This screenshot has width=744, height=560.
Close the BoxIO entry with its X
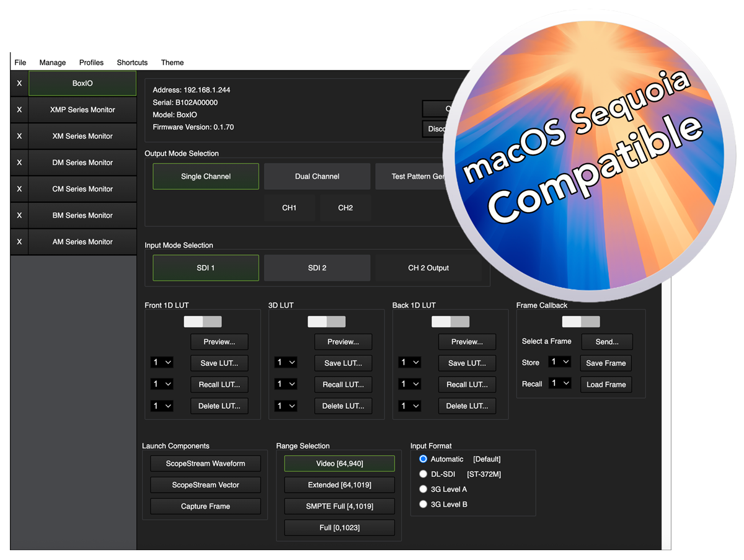(x=19, y=83)
